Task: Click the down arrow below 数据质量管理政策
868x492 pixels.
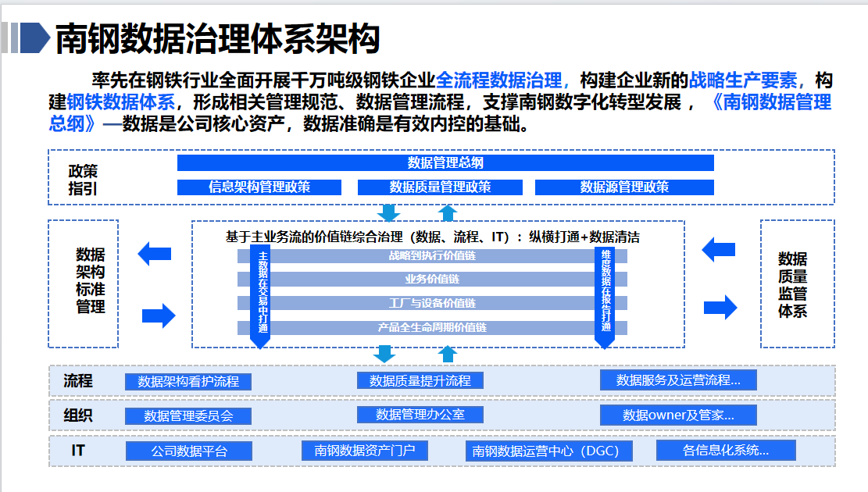Action: click(x=388, y=213)
